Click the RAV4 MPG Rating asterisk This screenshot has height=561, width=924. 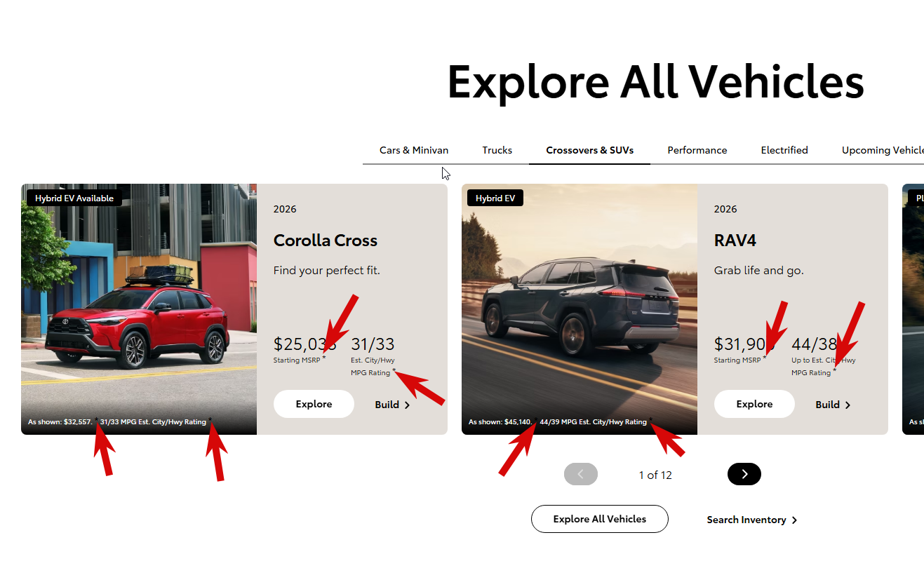(835, 370)
